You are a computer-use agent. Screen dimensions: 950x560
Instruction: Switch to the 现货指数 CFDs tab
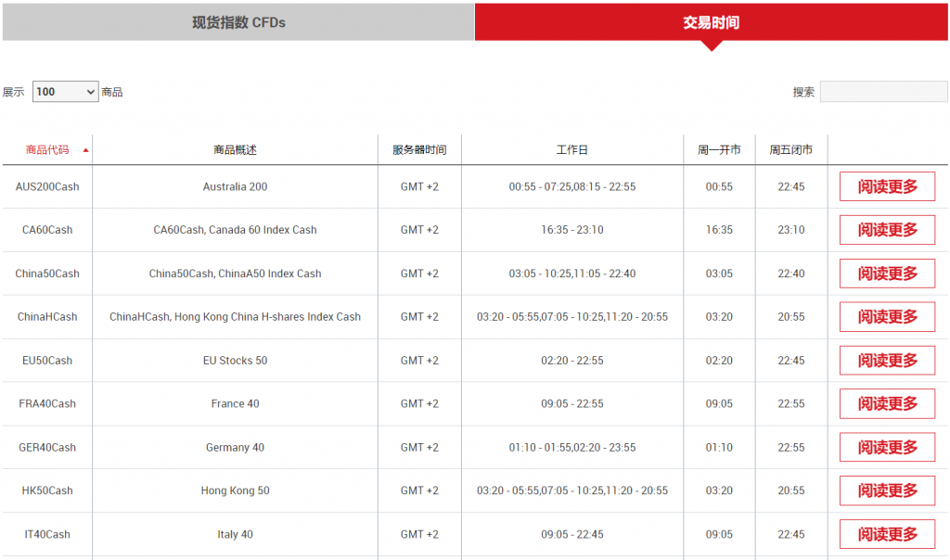[x=238, y=22]
